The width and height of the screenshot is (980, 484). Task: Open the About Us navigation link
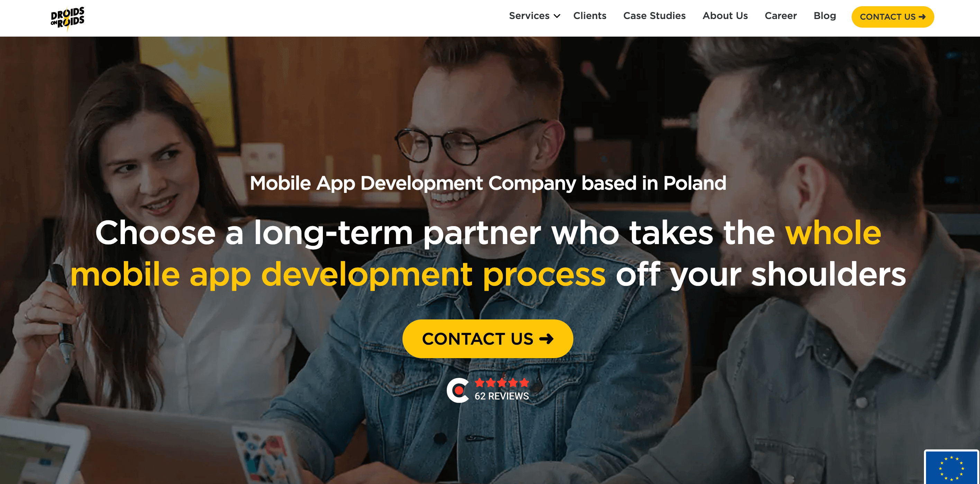pyautogui.click(x=725, y=16)
